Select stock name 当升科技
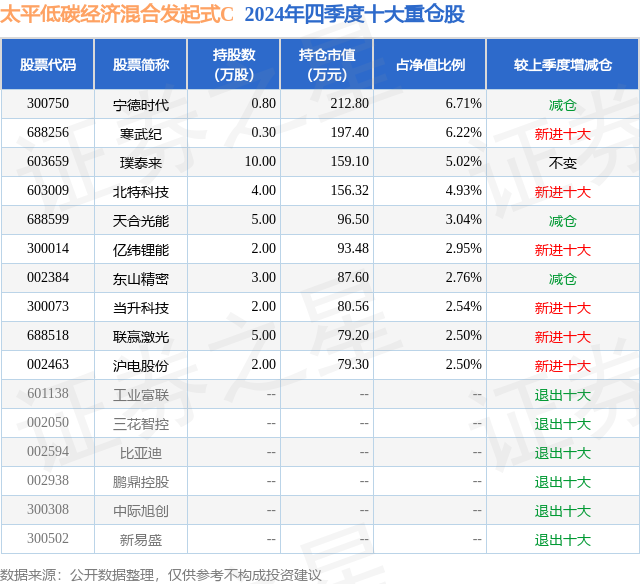 click(141, 308)
